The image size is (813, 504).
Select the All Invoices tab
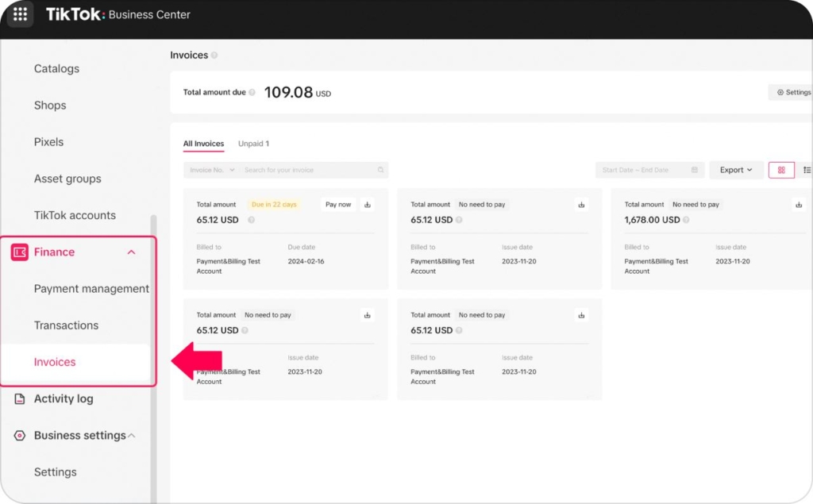[x=203, y=144]
